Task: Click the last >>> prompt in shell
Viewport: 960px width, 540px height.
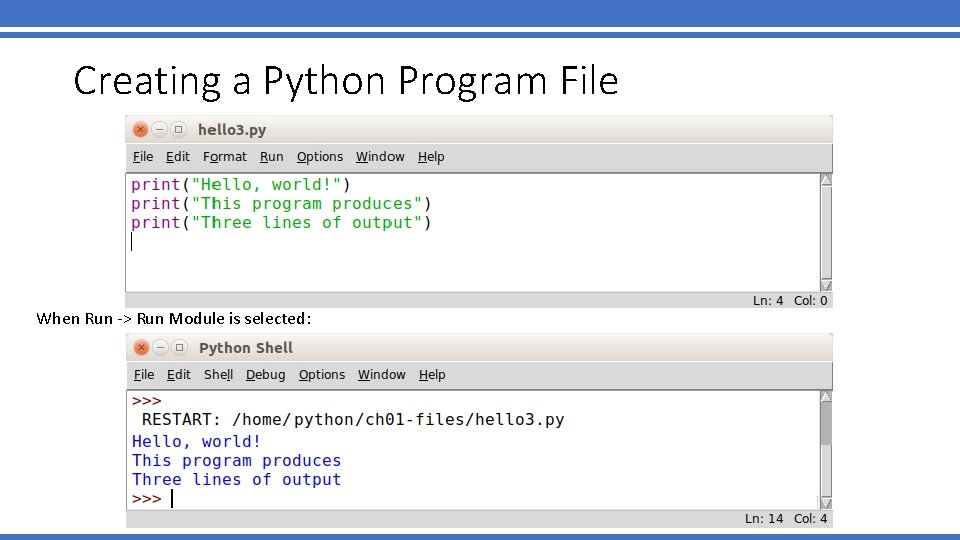Action: click(146, 499)
